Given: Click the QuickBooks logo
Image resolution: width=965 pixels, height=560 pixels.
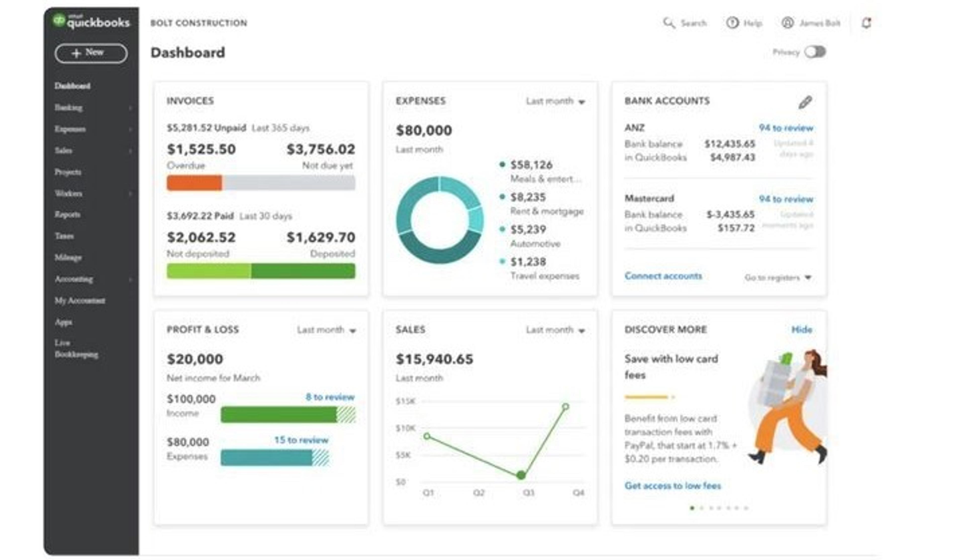Looking at the screenshot, I should (x=91, y=21).
